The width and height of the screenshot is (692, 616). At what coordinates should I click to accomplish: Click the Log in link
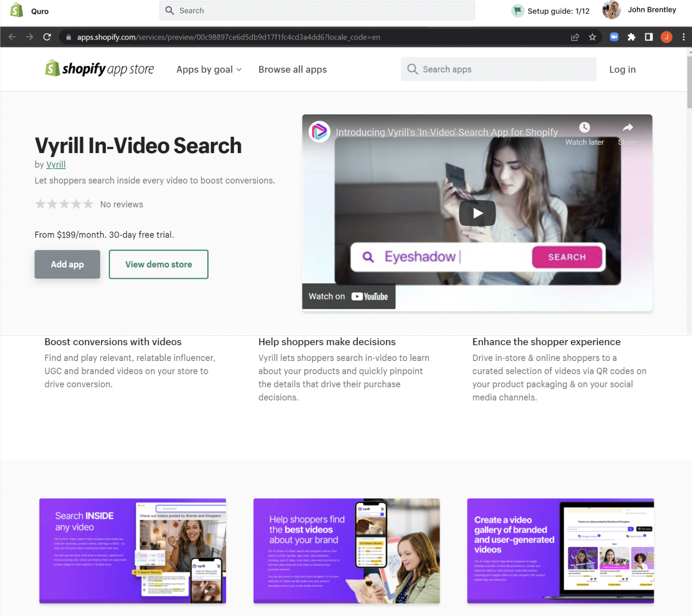(x=622, y=69)
